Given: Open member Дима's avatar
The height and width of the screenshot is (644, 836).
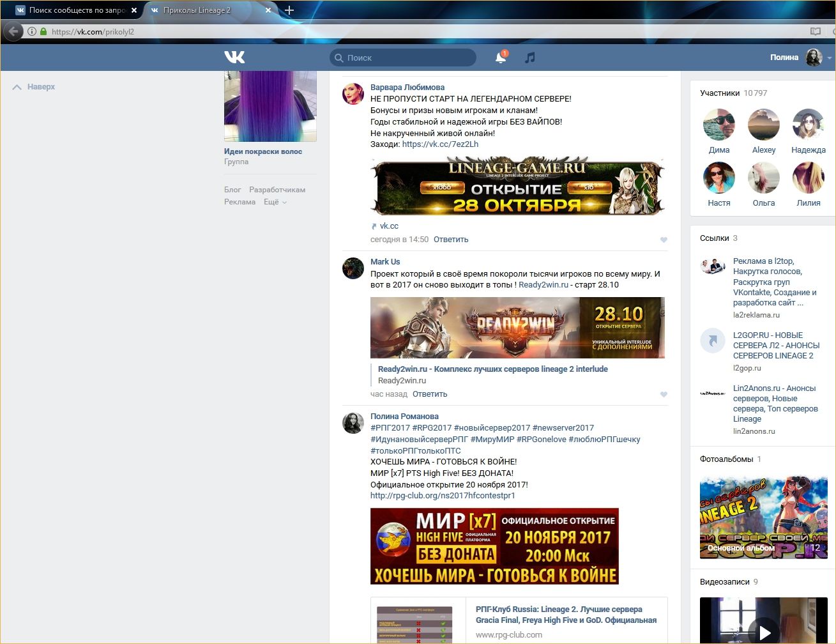Looking at the screenshot, I should (x=719, y=125).
